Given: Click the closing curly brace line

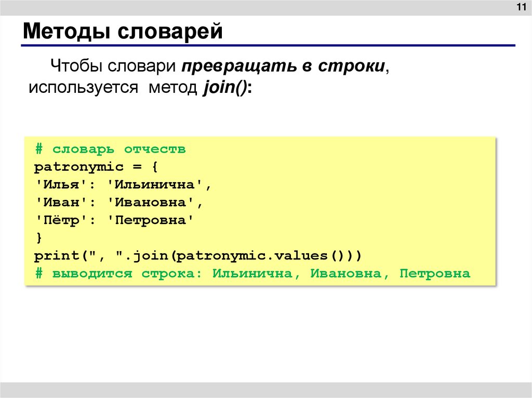Looking at the screenshot, I should tap(38, 238).
